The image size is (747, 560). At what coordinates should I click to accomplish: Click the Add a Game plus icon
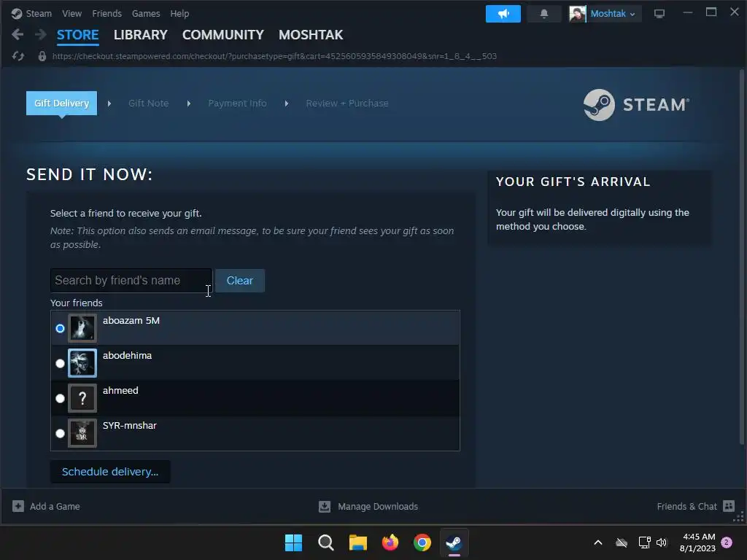click(18, 506)
